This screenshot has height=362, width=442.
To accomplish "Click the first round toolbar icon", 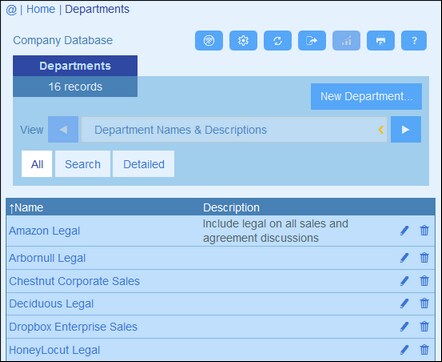I will point(209,41).
